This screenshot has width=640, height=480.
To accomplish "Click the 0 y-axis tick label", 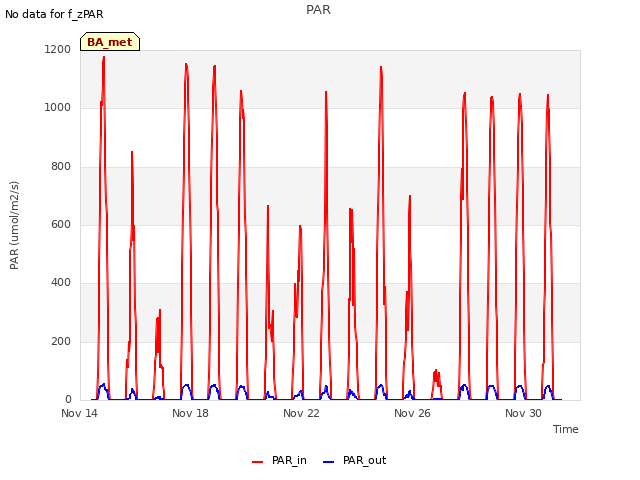I will (x=68, y=399).
